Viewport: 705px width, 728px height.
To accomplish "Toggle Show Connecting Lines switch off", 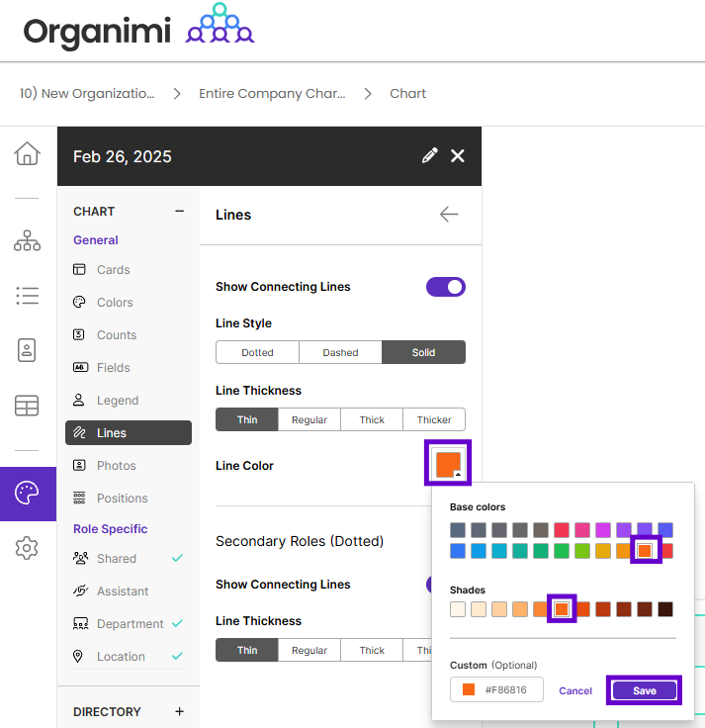I will pos(445,287).
